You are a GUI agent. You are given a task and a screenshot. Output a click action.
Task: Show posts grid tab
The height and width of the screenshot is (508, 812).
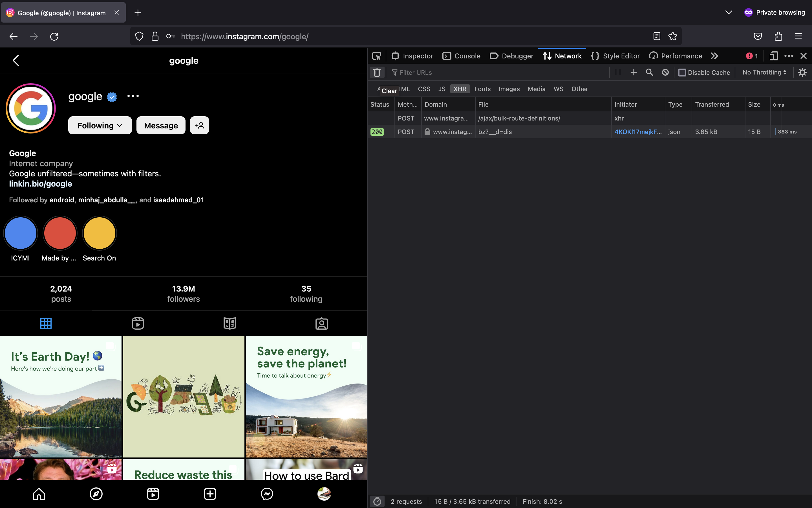[46, 323]
